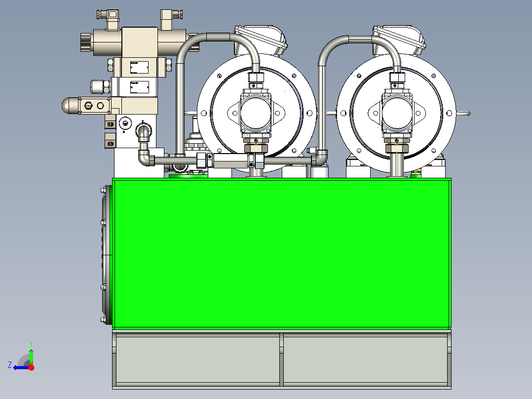Screen dimensions: 532x399
Task: Select the solenoid directional valve at top left
Action: tap(139, 41)
